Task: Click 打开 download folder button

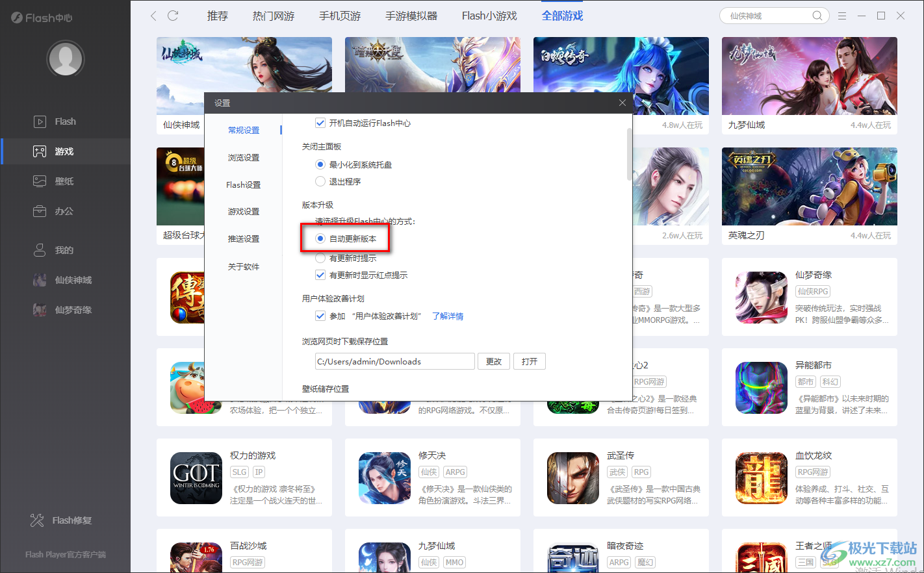Action: pos(530,361)
